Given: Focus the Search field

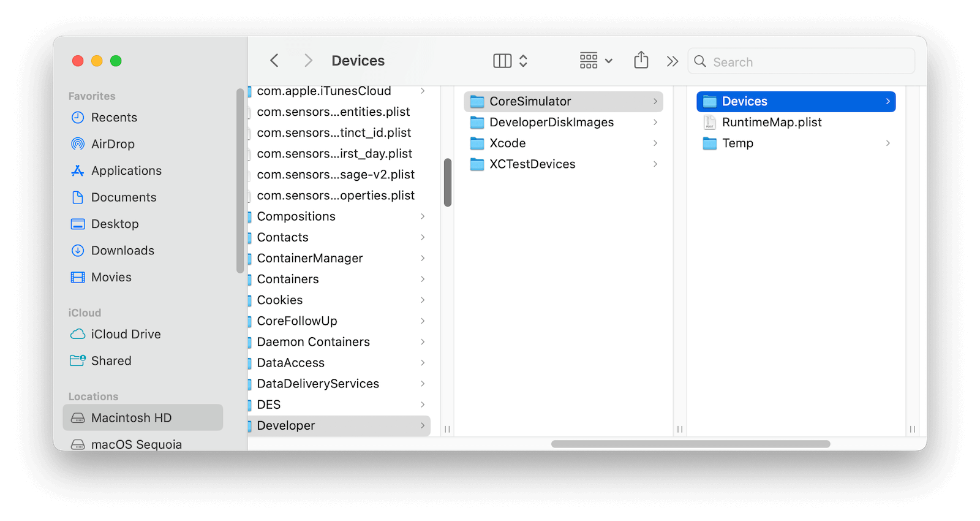Looking at the screenshot, I should coord(801,61).
